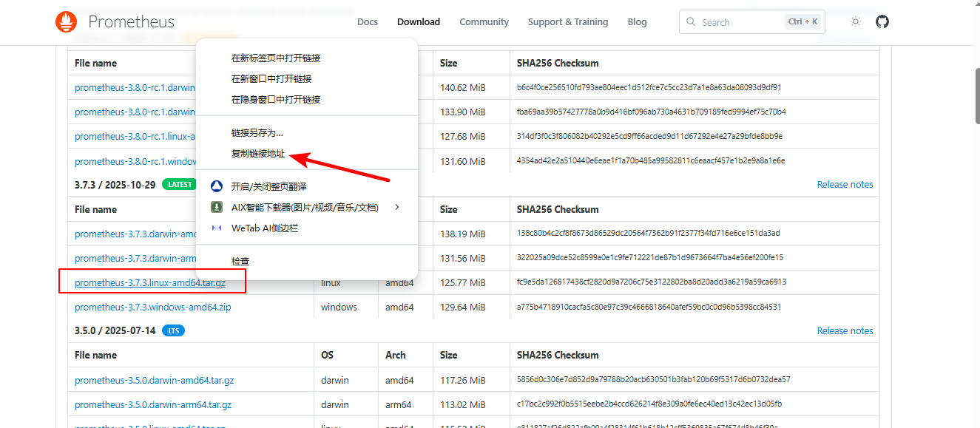The width and height of the screenshot is (980, 428).
Task: Open the Download navigation item
Action: click(x=419, y=22)
